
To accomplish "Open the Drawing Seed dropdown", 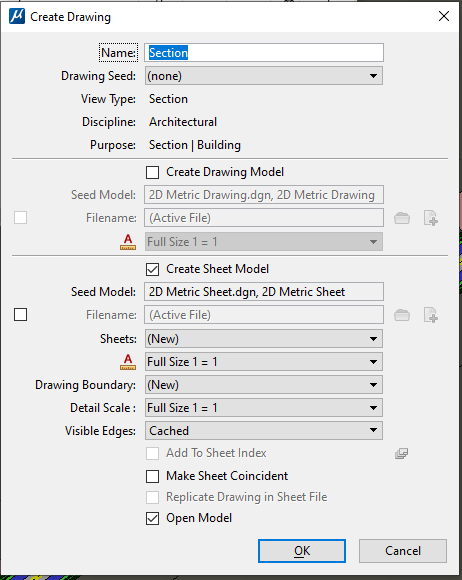I will pos(264,76).
